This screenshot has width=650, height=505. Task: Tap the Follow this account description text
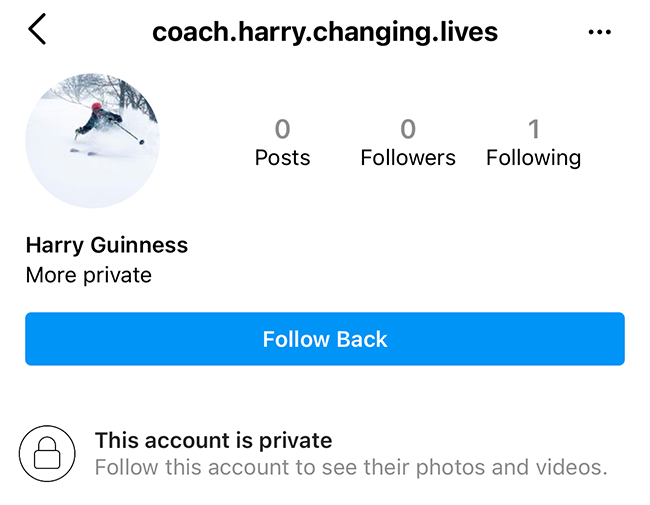pos(350,467)
